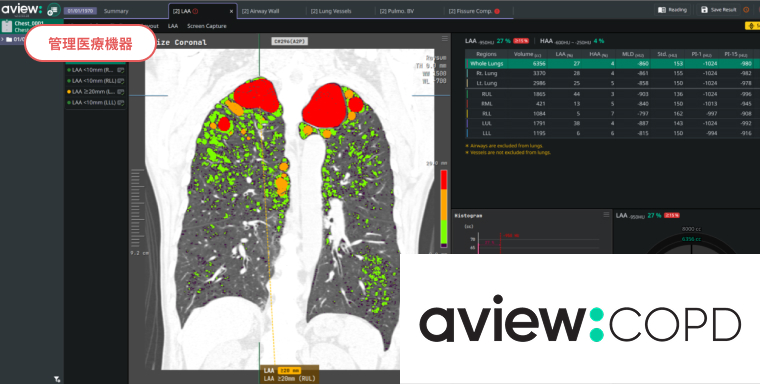Screen dimensions: 760x384
Task: Click the yellow button on the far right of the toolbar
Action: click(x=753, y=26)
